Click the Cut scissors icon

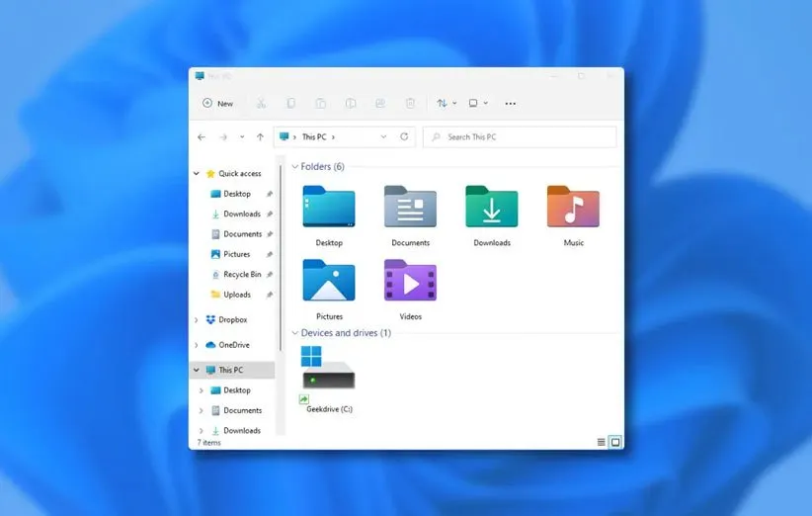click(262, 103)
